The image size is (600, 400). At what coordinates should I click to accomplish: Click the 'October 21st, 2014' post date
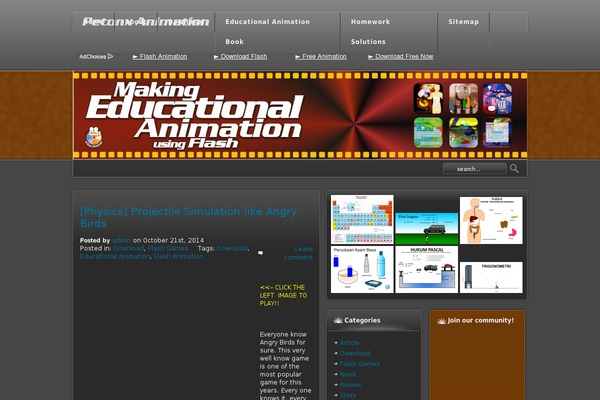173,240
